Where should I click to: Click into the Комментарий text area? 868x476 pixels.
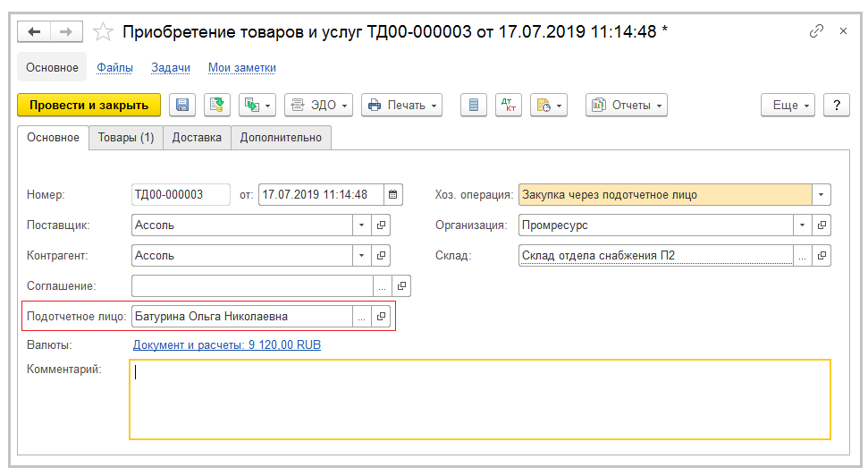coord(480,399)
